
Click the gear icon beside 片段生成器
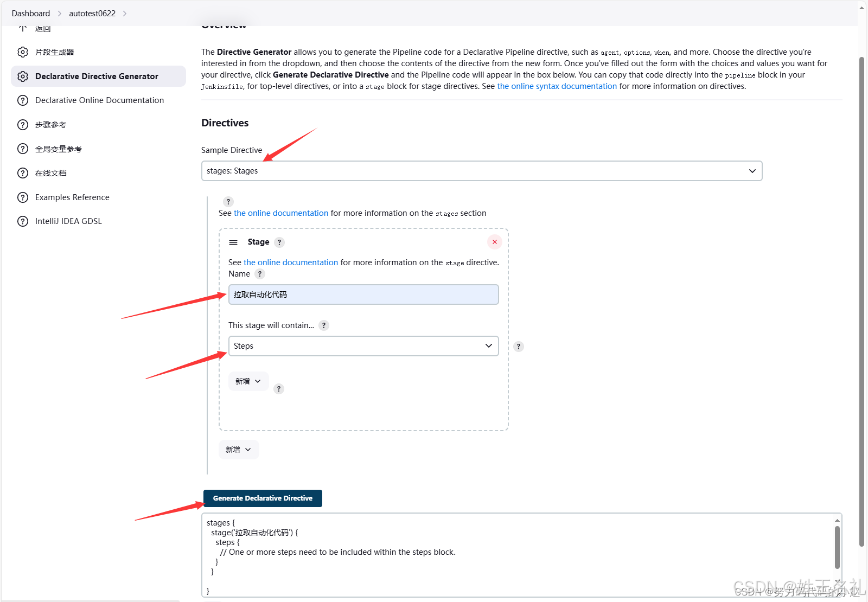tap(23, 52)
